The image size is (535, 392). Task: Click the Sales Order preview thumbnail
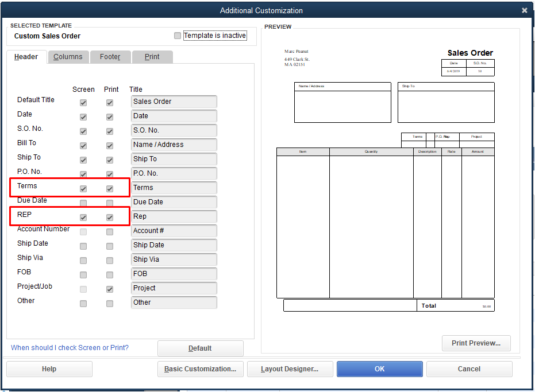click(386, 181)
